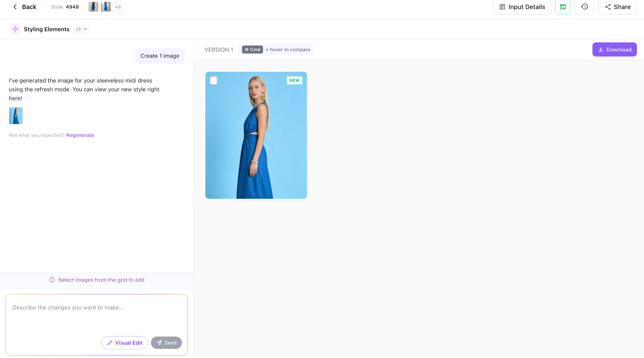Viewport: 644px width, 358px height.
Task: Select second style thumbnail in header
Action: click(x=106, y=7)
